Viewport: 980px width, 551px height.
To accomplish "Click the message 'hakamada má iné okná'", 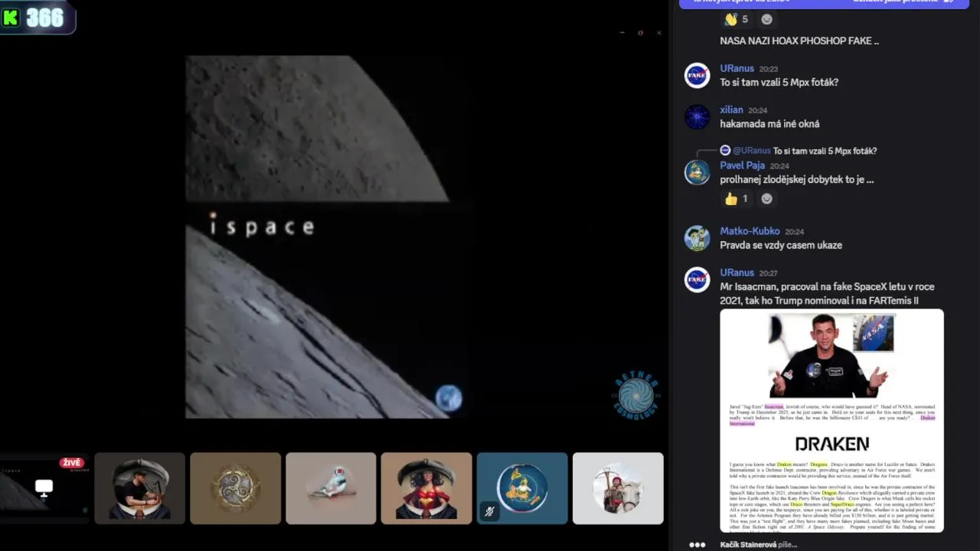I will (x=769, y=123).
